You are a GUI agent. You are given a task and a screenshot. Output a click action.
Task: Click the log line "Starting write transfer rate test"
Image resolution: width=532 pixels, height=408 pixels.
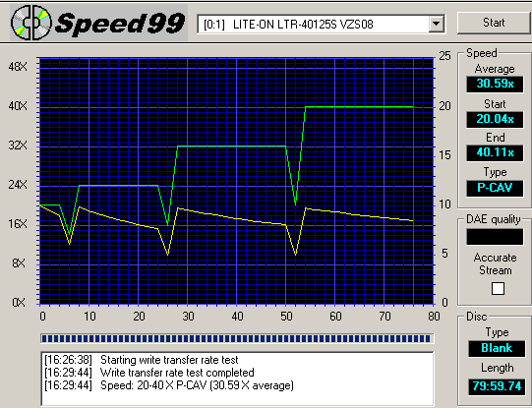[x=142, y=360]
